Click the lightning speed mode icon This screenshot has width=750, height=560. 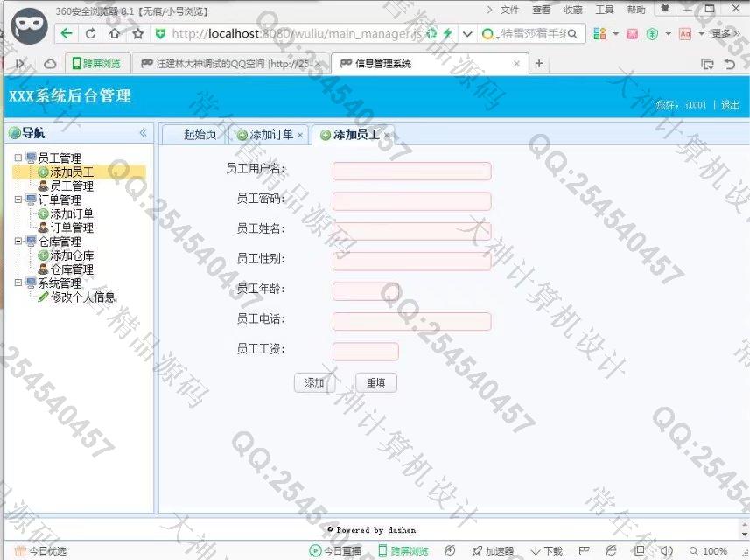pyautogui.click(x=447, y=33)
